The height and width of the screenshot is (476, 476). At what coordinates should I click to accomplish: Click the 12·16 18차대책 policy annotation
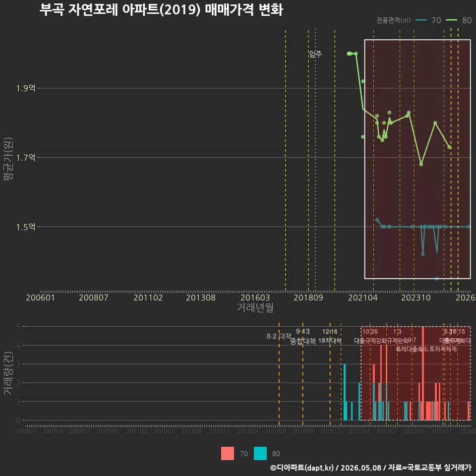pos(330,336)
